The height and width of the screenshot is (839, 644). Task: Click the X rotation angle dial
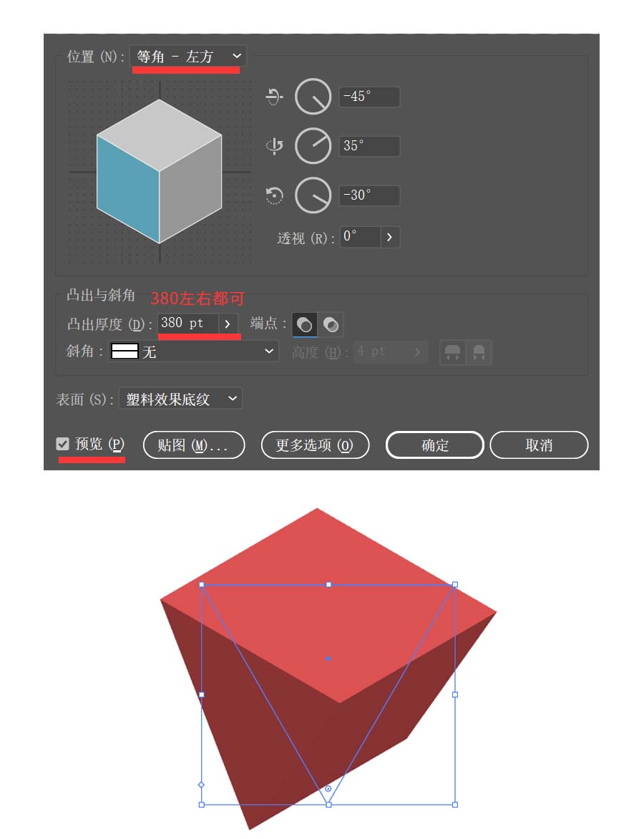pyautogui.click(x=313, y=97)
